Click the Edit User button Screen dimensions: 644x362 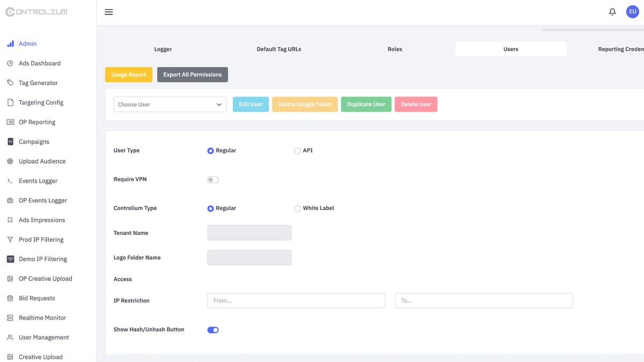(251, 104)
